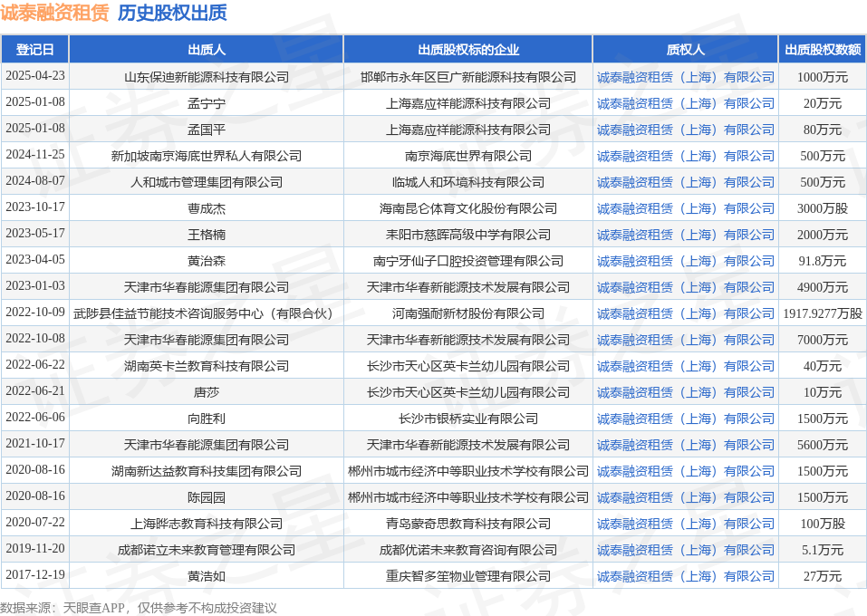The height and width of the screenshot is (616, 867).
Task: Select cell 河南强耐新材股份有限公司
Action: (467, 313)
